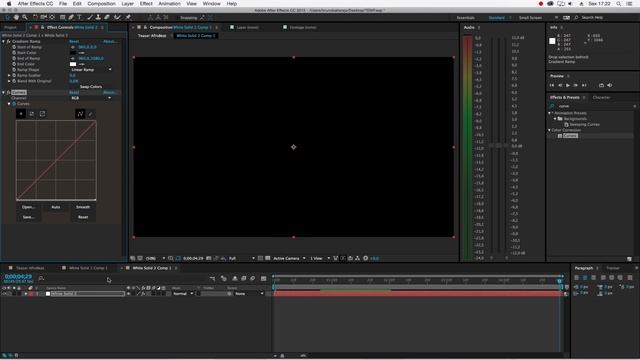Click the white color swatch in Info panel
The width and height of the screenshot is (640, 360).
click(x=552, y=41)
